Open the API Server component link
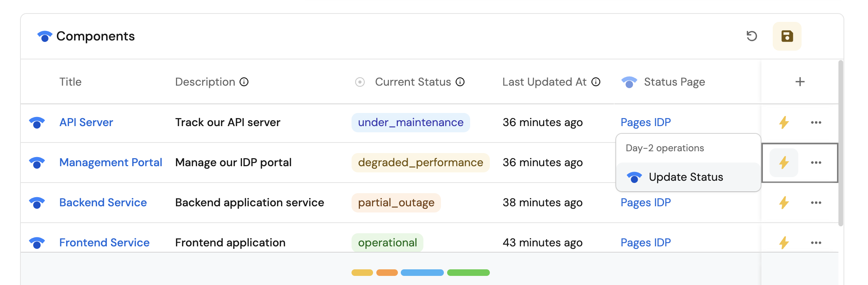868x285 pixels. pyautogui.click(x=86, y=122)
